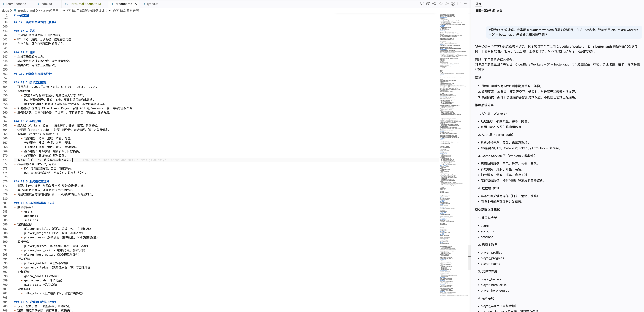Viewport: 644px width, 312px height.
Task: Open the product.md breadcrumb dropdown
Action: 24,11
